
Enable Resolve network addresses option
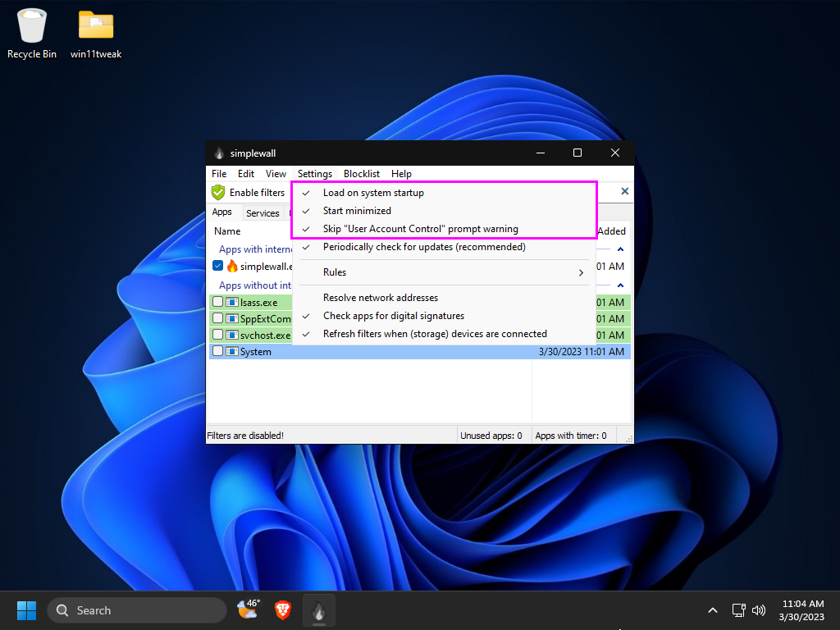444,298
